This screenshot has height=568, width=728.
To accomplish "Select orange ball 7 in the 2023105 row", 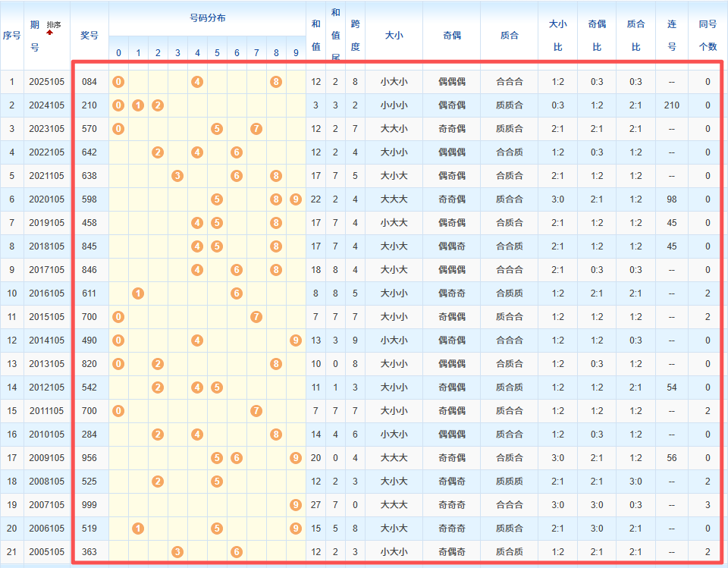I will (x=256, y=129).
